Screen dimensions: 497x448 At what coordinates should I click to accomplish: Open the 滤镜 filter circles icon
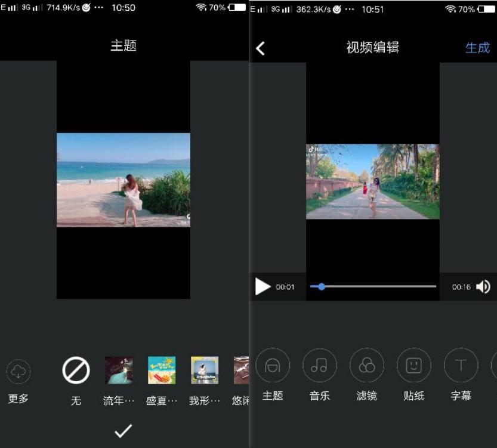[x=367, y=366]
